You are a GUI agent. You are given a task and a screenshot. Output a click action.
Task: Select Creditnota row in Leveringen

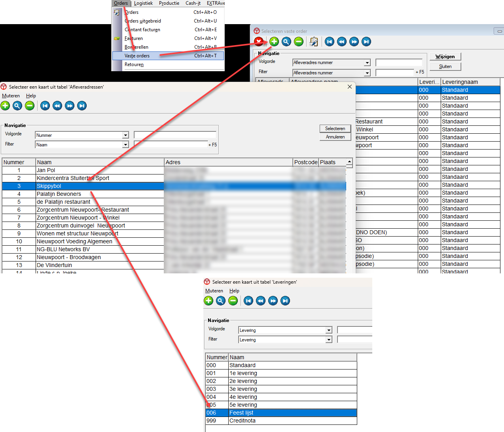(x=281, y=421)
